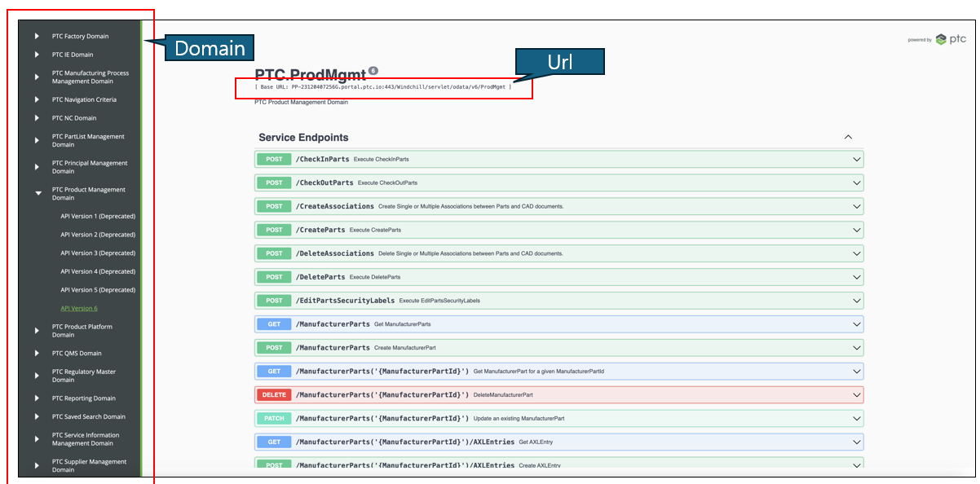Expand PTC Reporting Domain arrow
Image resolution: width=980 pixels, height=484 pixels.
click(37, 398)
